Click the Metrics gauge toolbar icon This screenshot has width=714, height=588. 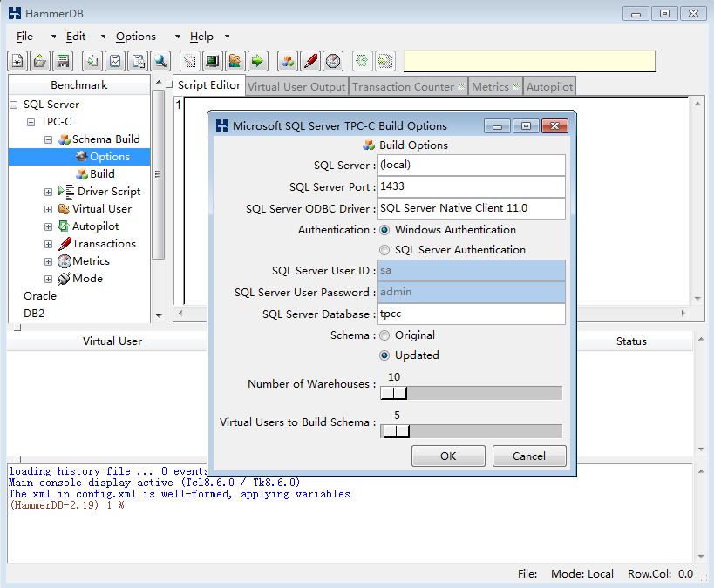coord(333,60)
